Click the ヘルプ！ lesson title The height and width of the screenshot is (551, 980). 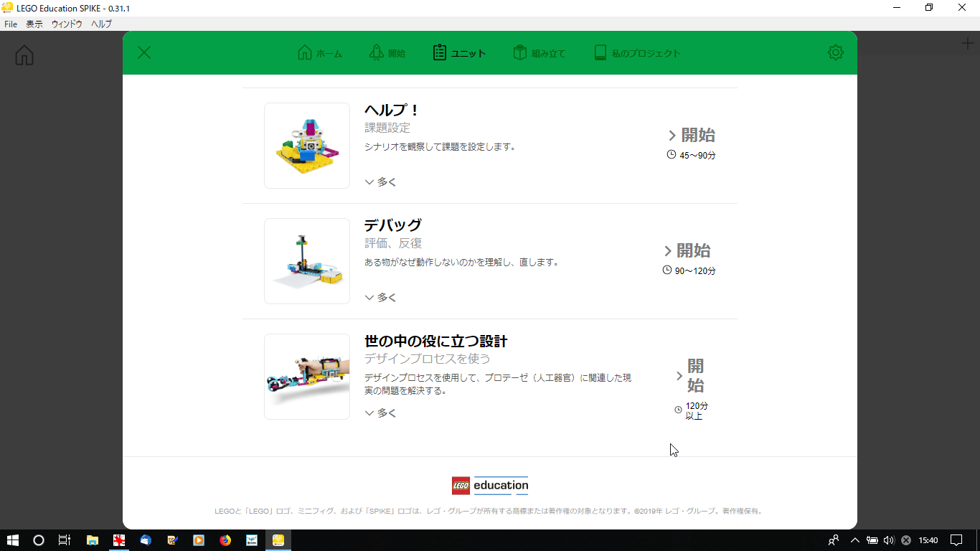pos(392,110)
